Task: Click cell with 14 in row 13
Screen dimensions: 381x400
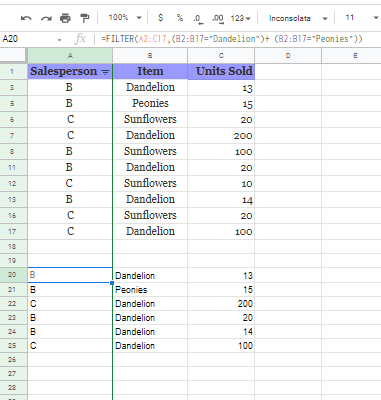Action: click(x=221, y=199)
